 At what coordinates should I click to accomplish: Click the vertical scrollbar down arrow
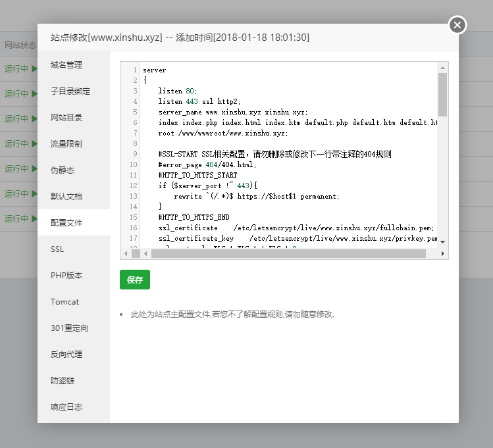tap(443, 242)
